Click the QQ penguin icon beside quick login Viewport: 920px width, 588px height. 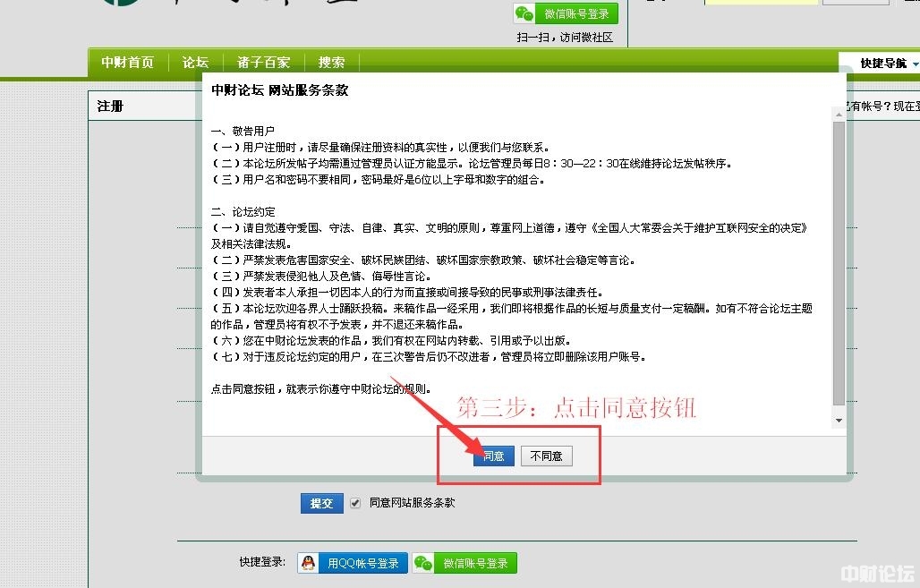(308, 563)
